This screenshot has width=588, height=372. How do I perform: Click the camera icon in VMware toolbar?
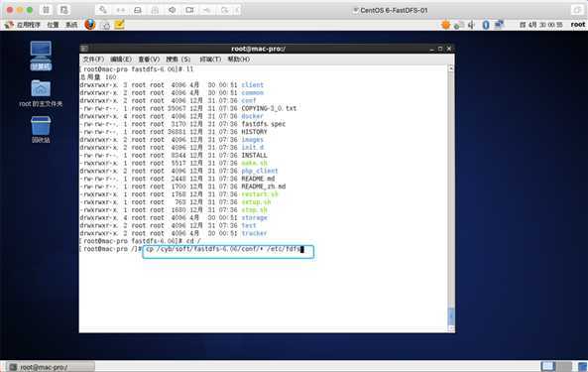tap(189, 10)
